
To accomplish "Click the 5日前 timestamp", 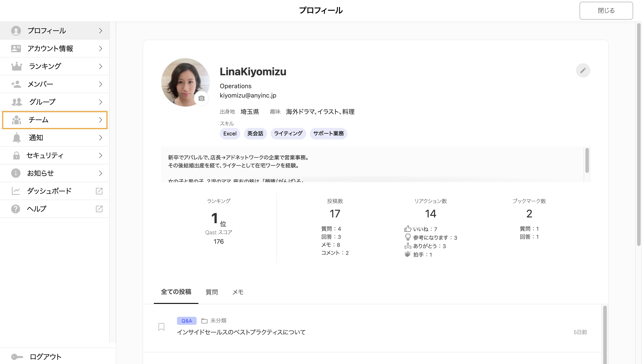I will (x=580, y=332).
